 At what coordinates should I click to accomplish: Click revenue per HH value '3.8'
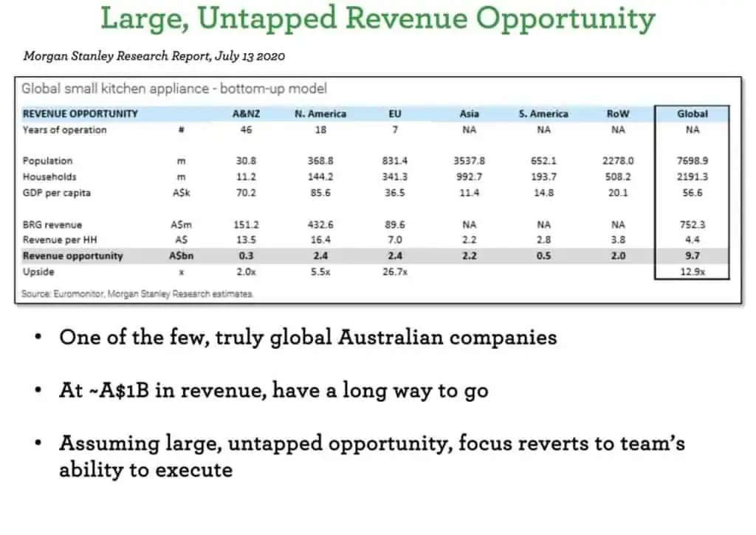(618, 239)
